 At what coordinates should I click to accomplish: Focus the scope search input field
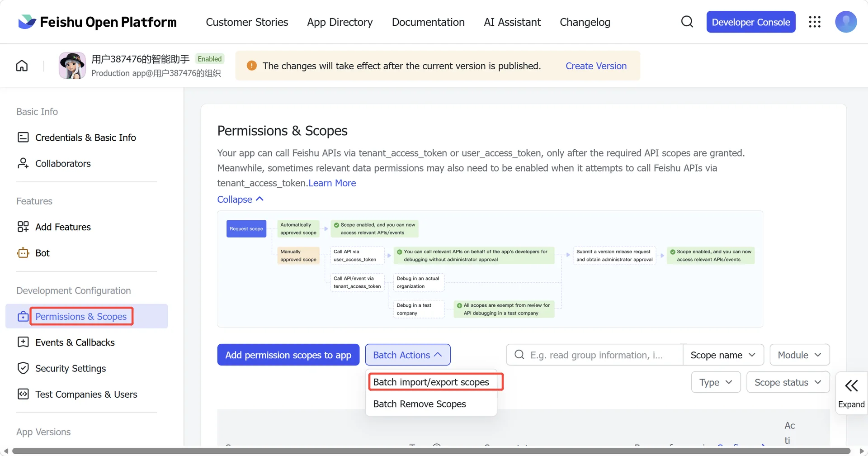point(595,355)
